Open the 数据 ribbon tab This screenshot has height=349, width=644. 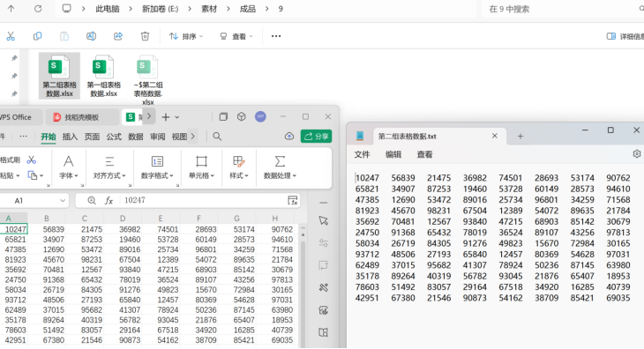(x=136, y=137)
